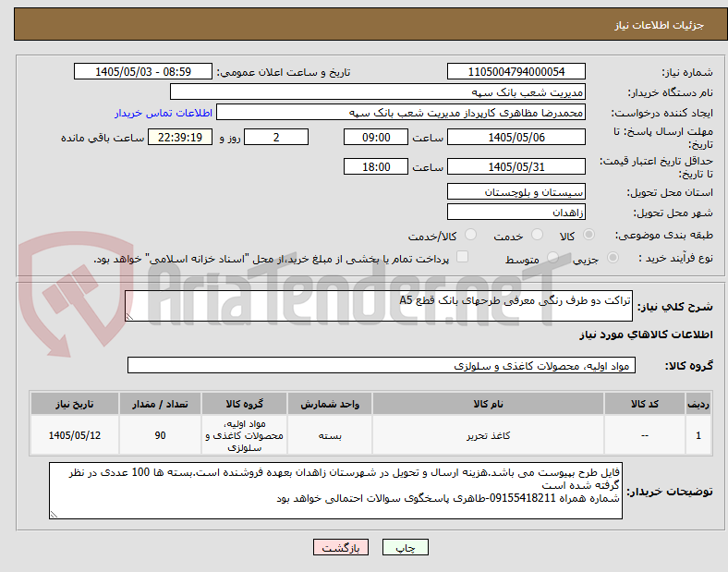Click the remaining days field showing 2
The height and width of the screenshot is (572, 728).
pos(276,137)
